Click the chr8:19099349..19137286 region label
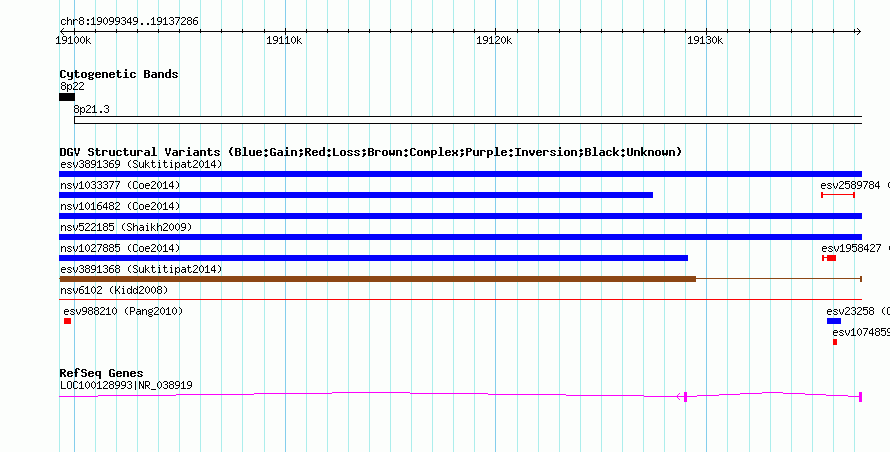 pos(129,22)
